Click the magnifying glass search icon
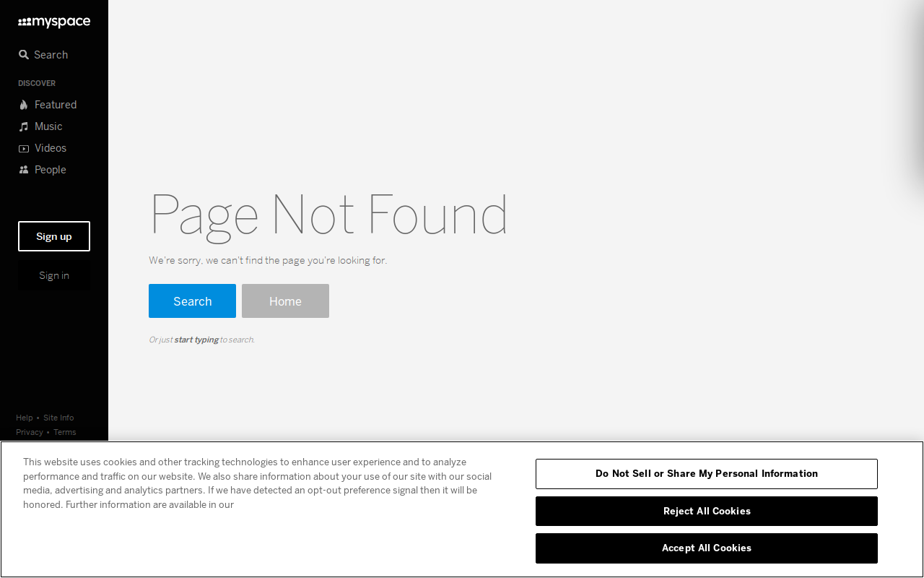924x578 pixels. tap(24, 55)
